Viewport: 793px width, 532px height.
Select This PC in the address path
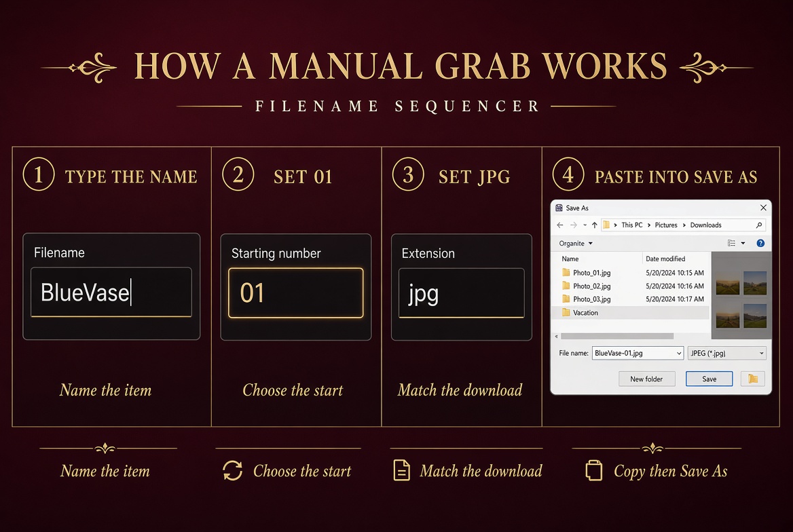coord(631,225)
